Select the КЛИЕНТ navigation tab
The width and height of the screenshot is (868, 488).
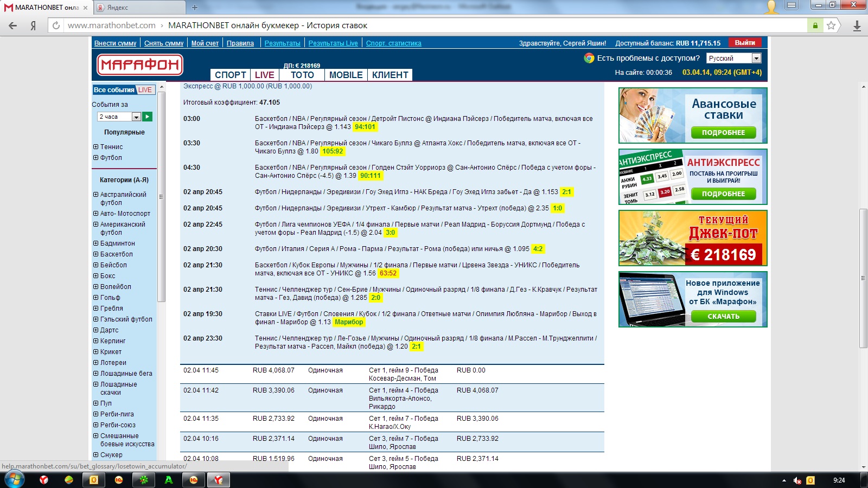[390, 75]
